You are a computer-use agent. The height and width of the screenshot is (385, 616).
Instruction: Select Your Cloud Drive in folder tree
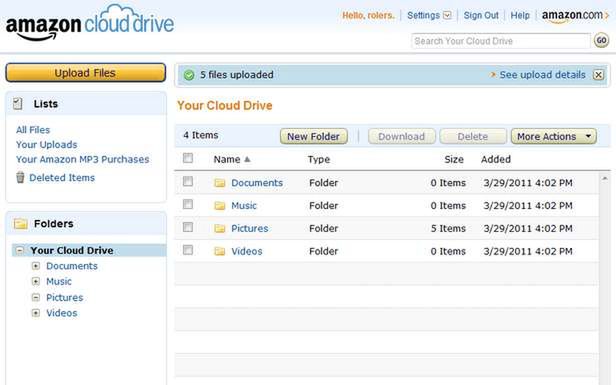point(72,250)
